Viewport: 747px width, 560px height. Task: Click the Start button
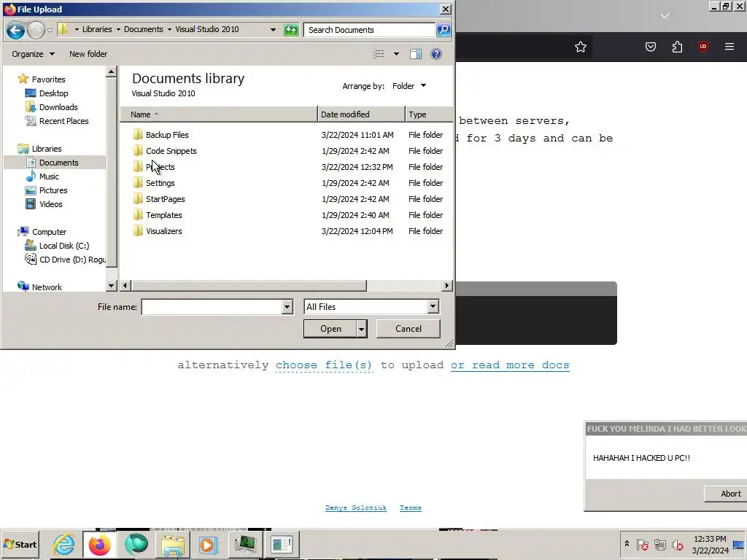click(20, 544)
